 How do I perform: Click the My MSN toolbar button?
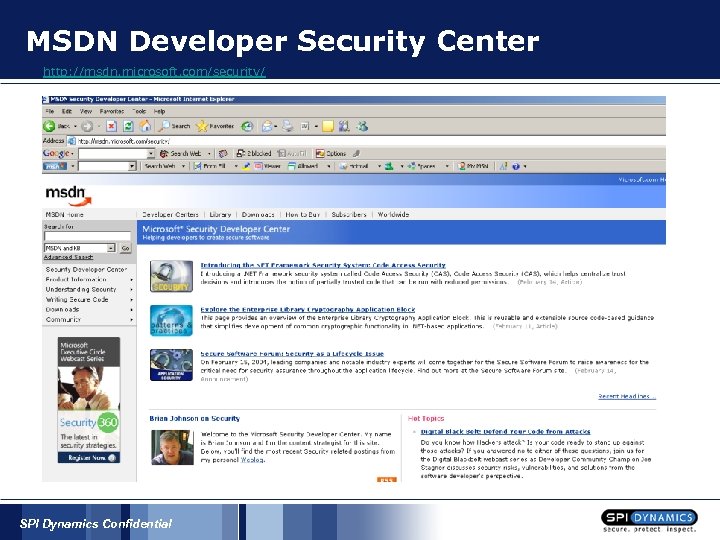click(473, 166)
